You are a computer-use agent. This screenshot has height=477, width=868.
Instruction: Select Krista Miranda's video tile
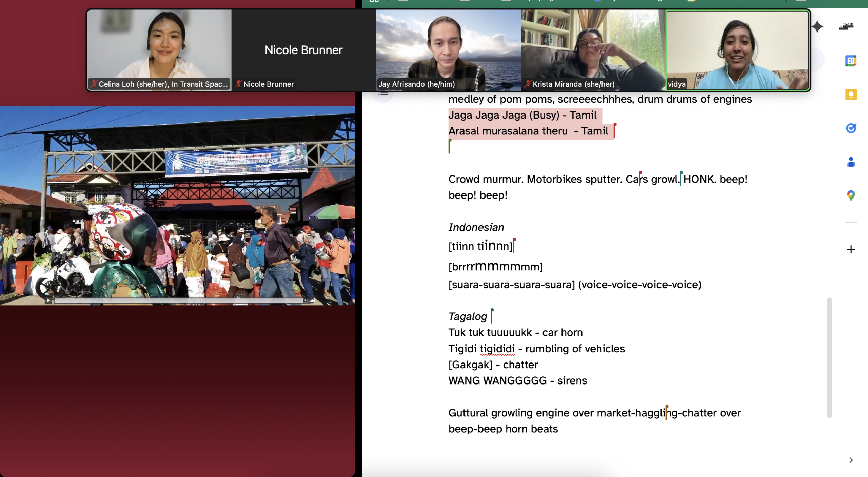593,50
